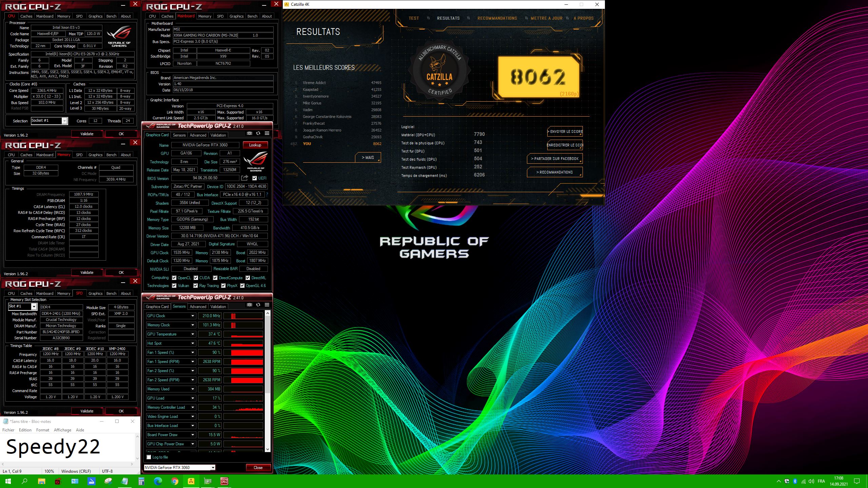Image resolution: width=868 pixels, height=488 pixels.
Task: Click the Close button in GPU-Z Sensors
Action: point(258,468)
